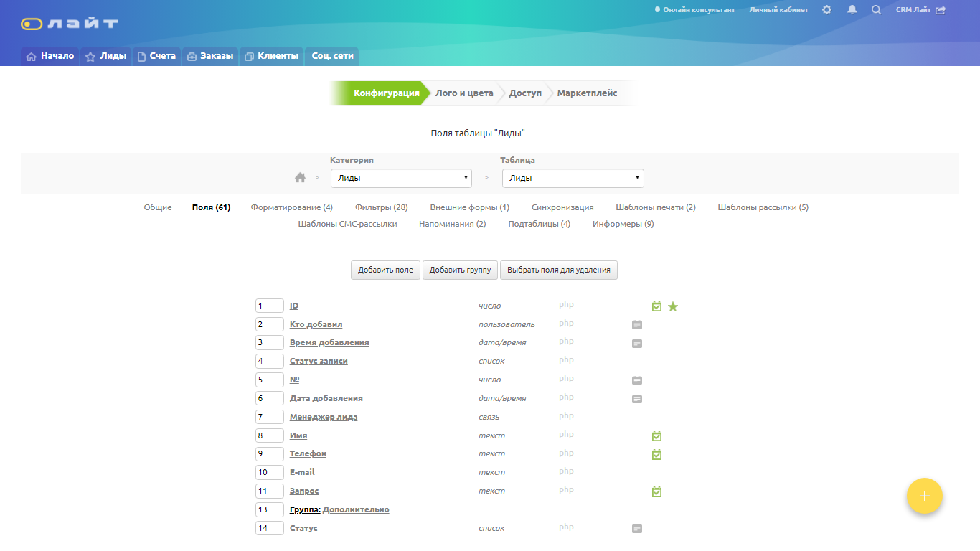Toggle green check icon on Запрос row
Viewport: 980px width, 551px height.
656,491
